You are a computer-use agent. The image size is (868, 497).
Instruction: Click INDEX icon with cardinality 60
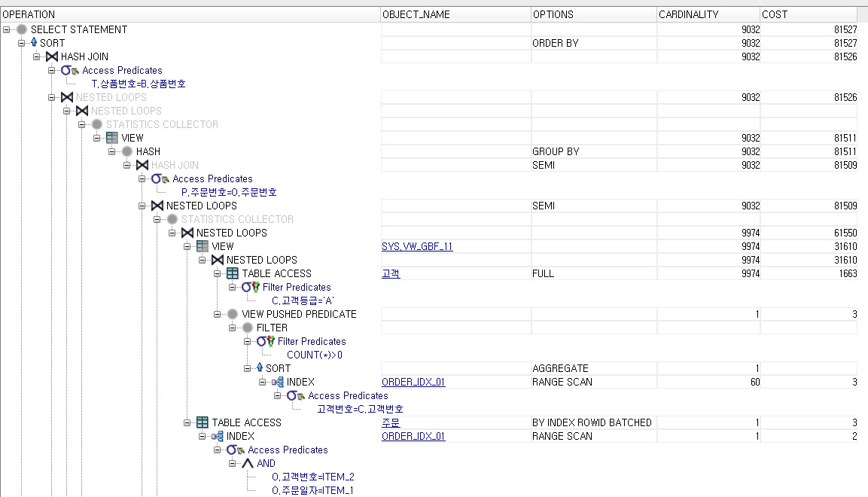(x=278, y=382)
